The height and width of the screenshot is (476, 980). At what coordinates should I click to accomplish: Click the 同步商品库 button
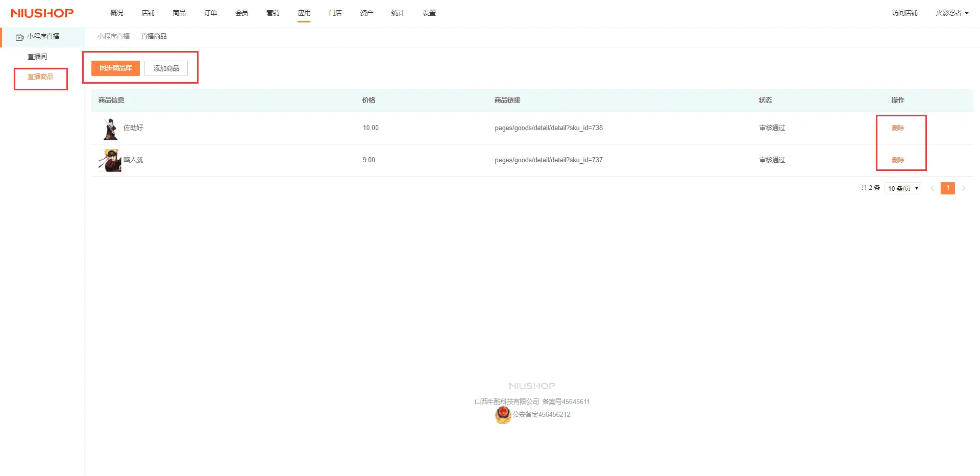[115, 68]
